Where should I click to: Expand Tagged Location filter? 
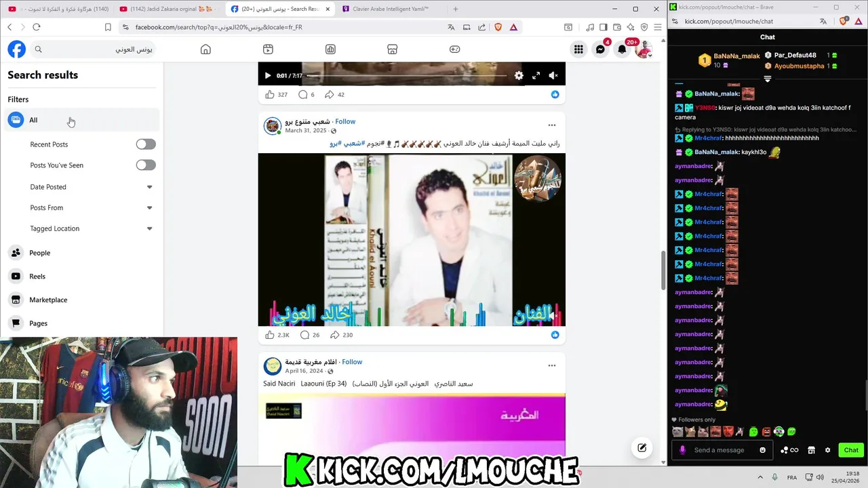[91, 228]
